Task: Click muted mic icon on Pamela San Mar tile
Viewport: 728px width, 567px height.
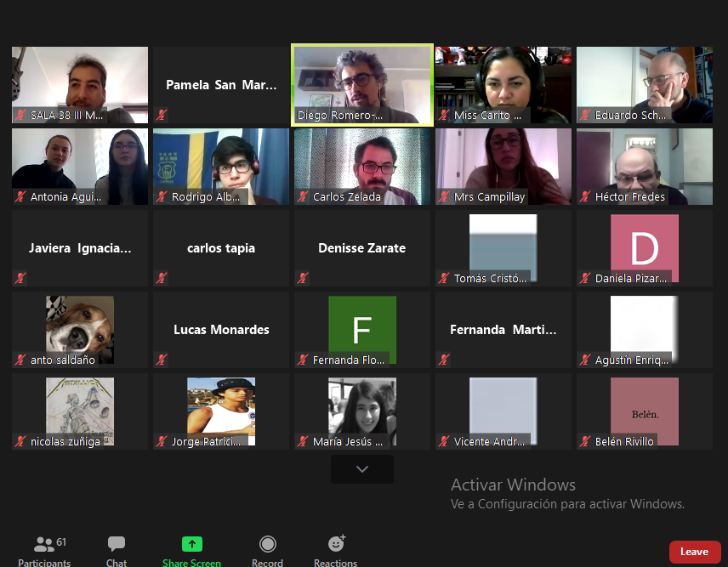Action: point(162,115)
